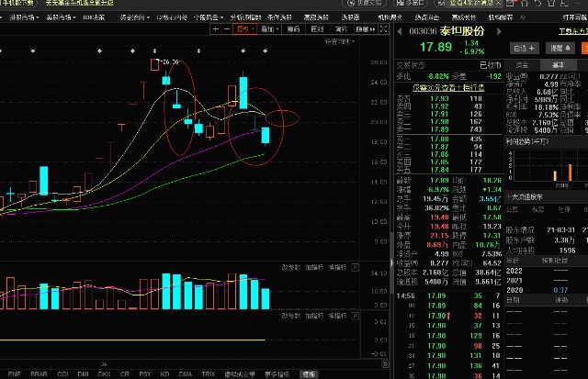Open chart settings dropdown below toolbar
Screen dimensions: 588x379
[x=340, y=41]
